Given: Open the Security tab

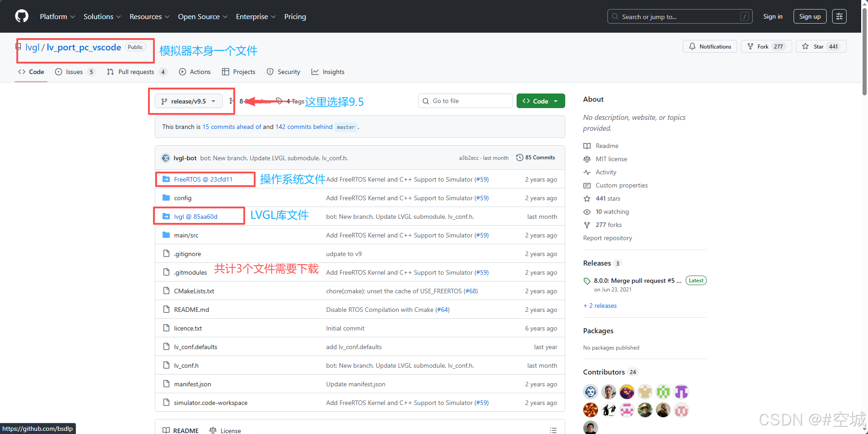Looking at the screenshot, I should [x=283, y=72].
